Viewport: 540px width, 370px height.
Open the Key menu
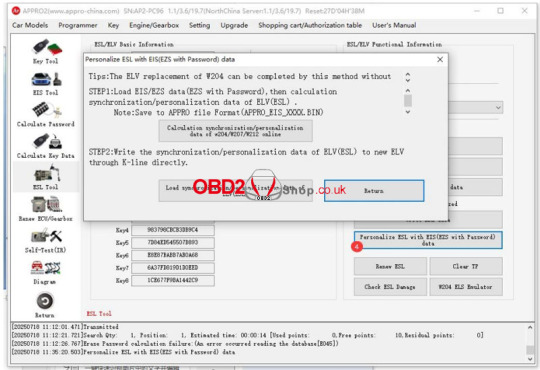pos(113,25)
